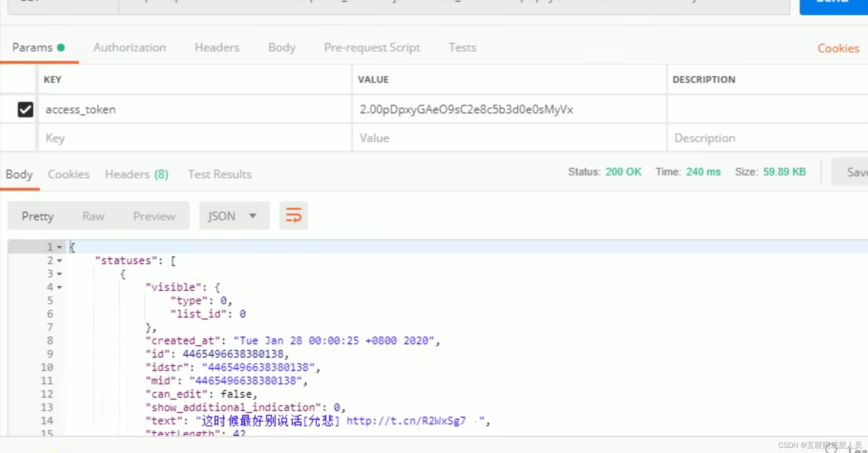
Task: Select the Pretty view button
Action: [37, 216]
